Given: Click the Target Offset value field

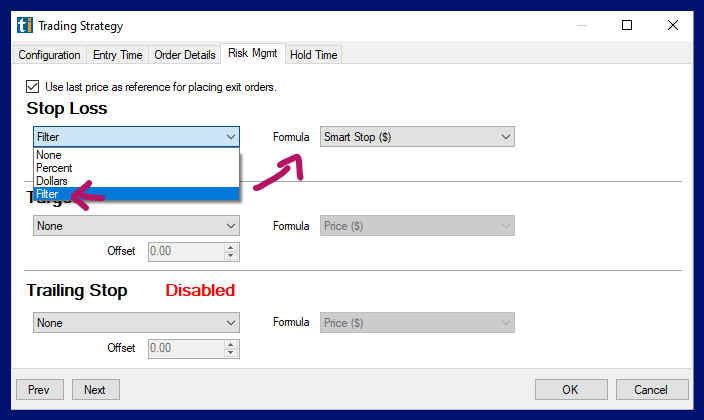Looking at the screenshot, I should tap(186, 252).
